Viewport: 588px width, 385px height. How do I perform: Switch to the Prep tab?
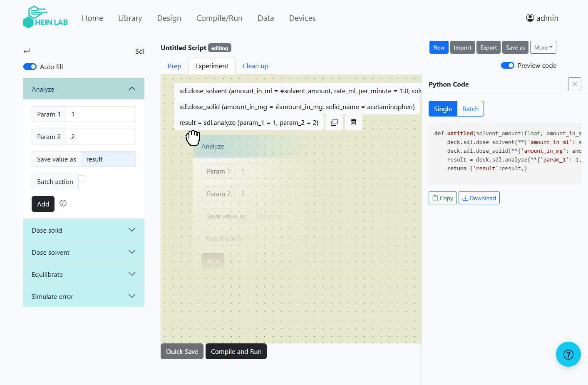(x=174, y=66)
